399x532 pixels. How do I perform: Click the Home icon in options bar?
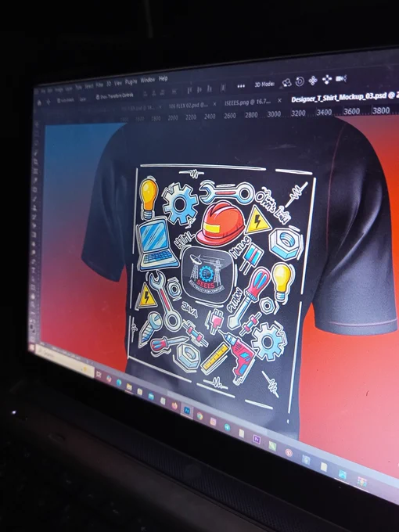coord(39,102)
